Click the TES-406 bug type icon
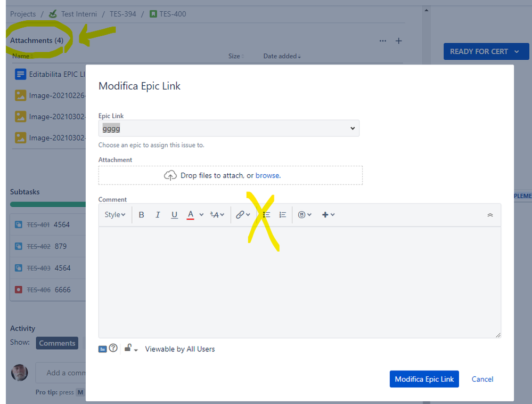 click(x=19, y=289)
